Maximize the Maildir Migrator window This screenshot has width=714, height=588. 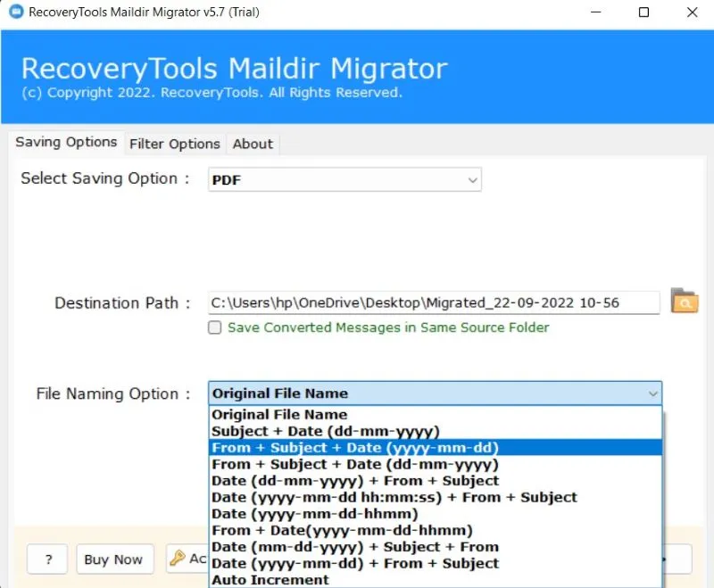643,12
